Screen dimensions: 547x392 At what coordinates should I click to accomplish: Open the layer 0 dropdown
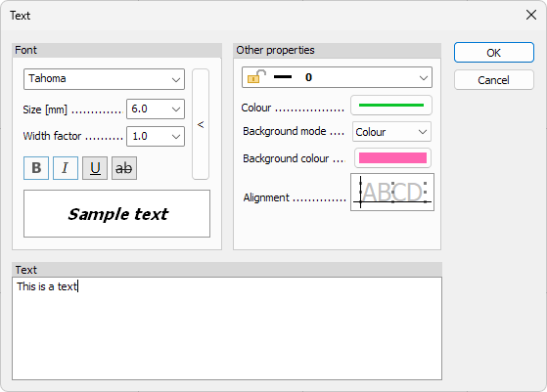coord(337,77)
